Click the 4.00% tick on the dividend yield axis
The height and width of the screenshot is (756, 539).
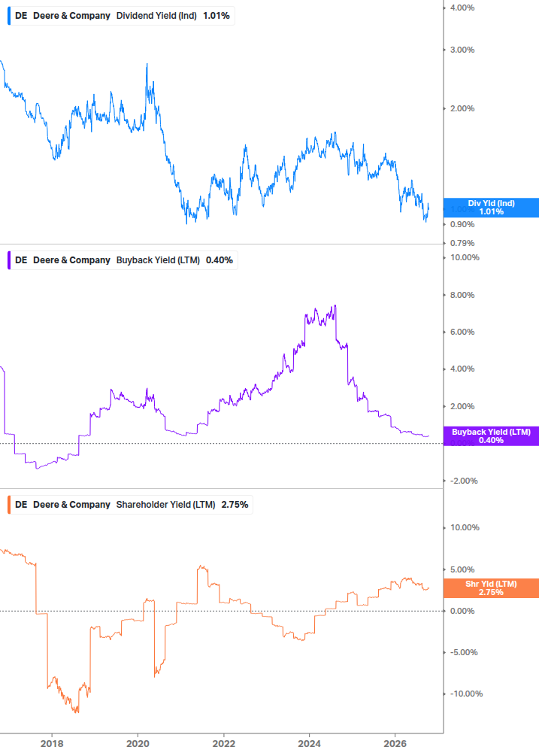[x=462, y=8]
